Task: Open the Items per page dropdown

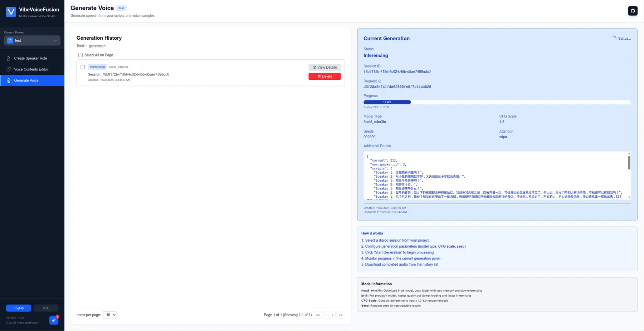Action: 109,315
